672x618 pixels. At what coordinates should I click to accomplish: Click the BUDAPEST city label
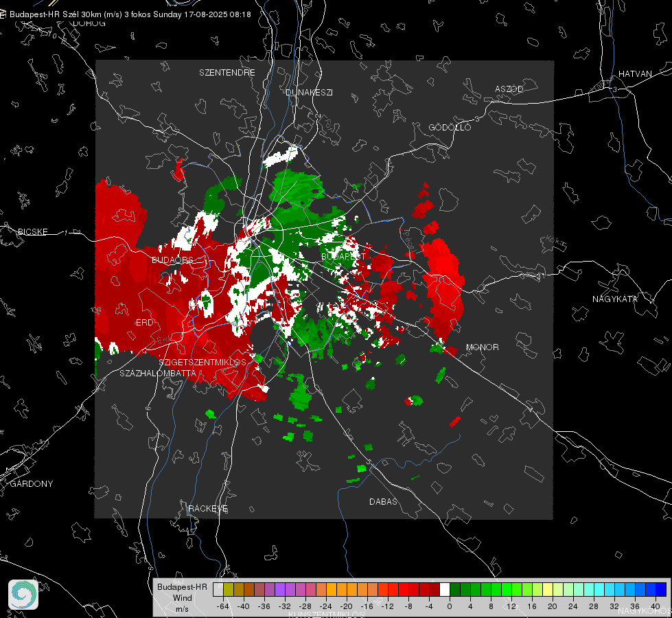click(343, 256)
